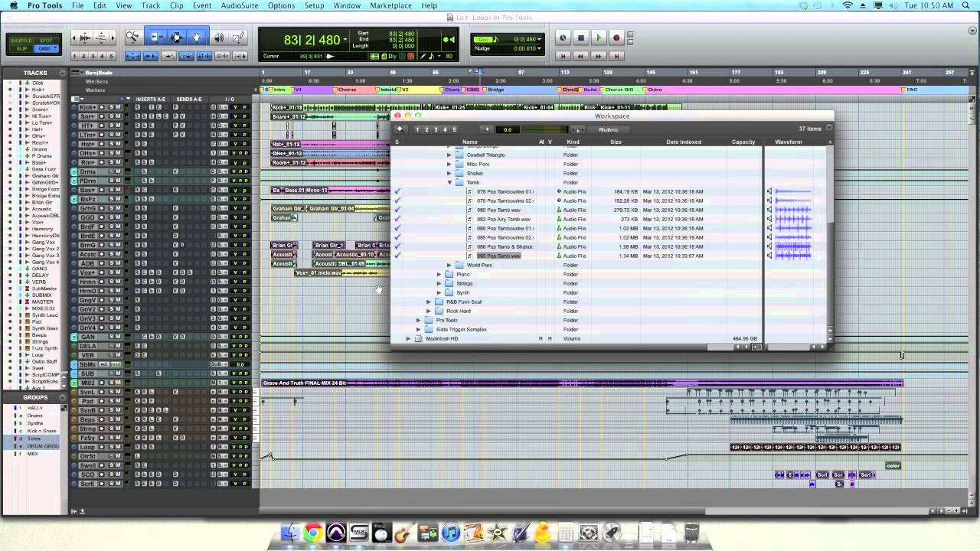Sort Workspace by the Size column

tap(616, 142)
